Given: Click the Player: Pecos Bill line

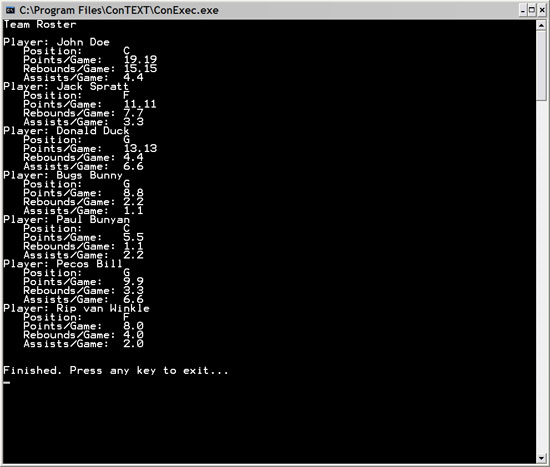Looking at the screenshot, I should point(63,263).
